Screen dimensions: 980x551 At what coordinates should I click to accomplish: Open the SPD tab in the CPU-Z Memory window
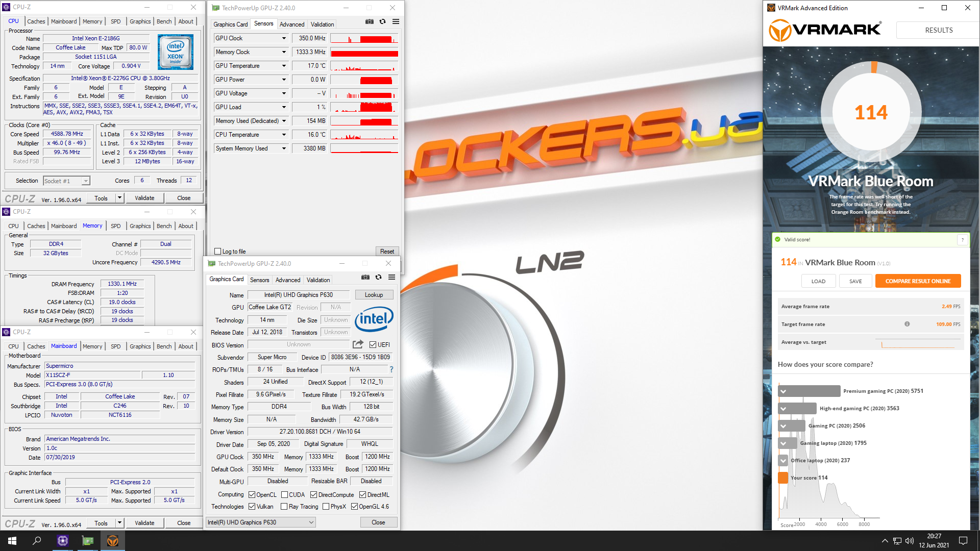[116, 226]
